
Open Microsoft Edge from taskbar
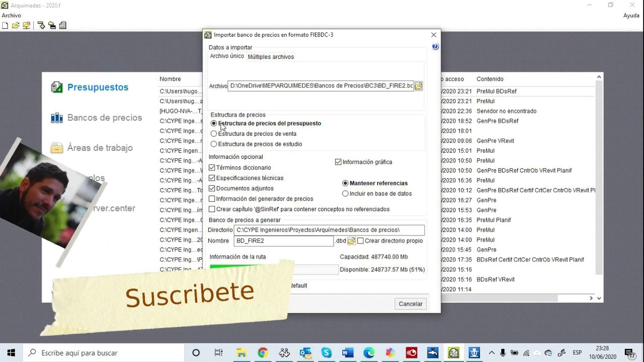(369, 353)
